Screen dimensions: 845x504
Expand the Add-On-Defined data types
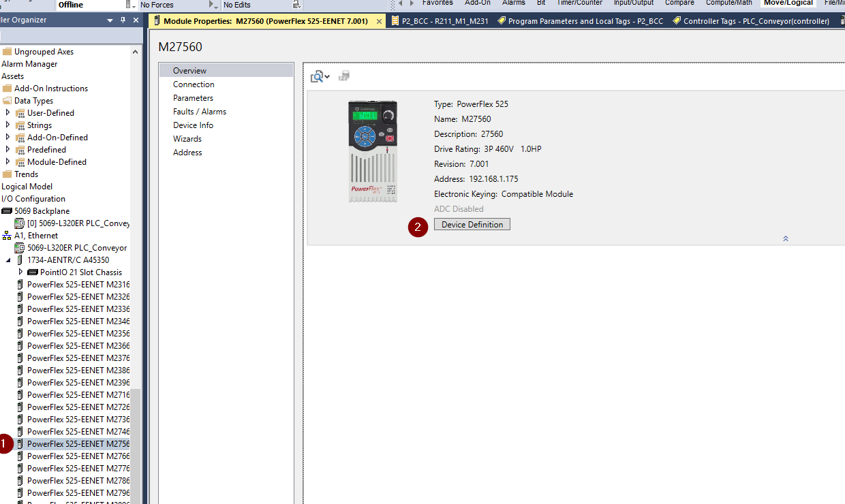click(7, 138)
